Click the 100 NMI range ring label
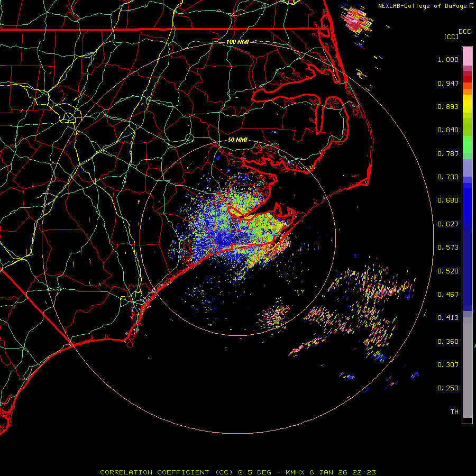This screenshot has width=476, height=476. pos(237,42)
